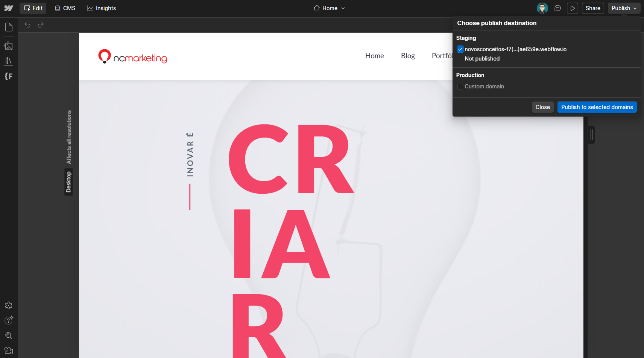Open the Help and AI icon

pyautogui.click(x=9, y=320)
